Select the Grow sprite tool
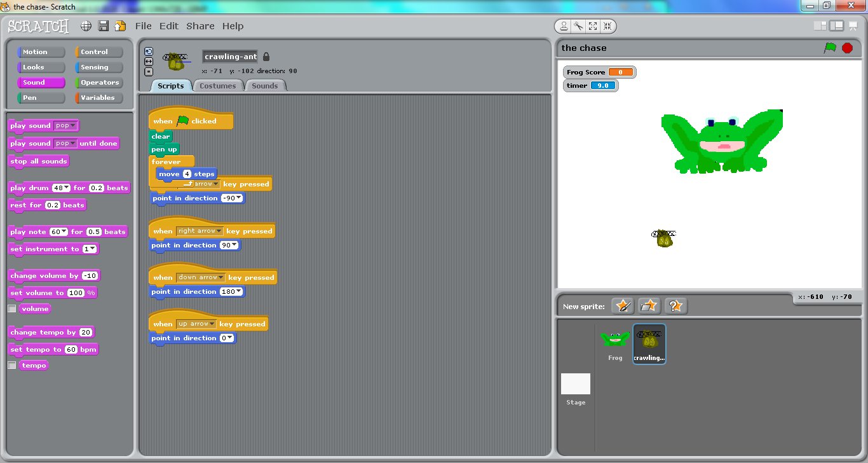This screenshot has width=868, height=463. [593, 26]
